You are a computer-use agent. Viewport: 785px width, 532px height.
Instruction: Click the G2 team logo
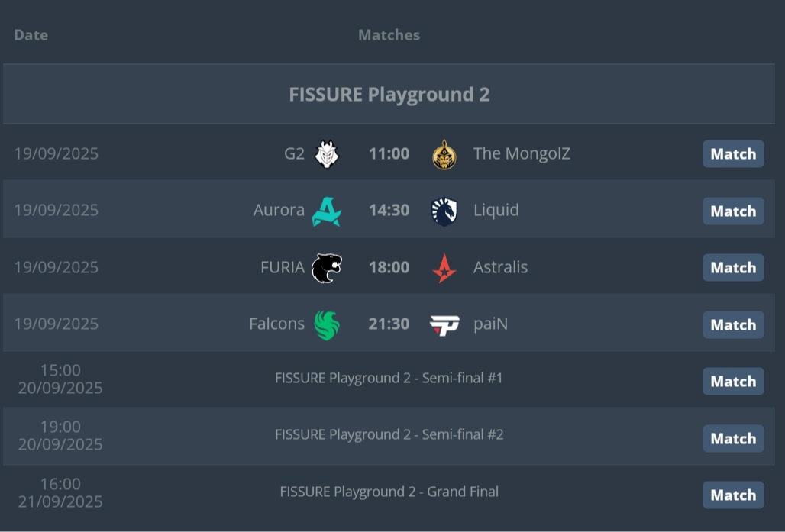[x=327, y=154]
